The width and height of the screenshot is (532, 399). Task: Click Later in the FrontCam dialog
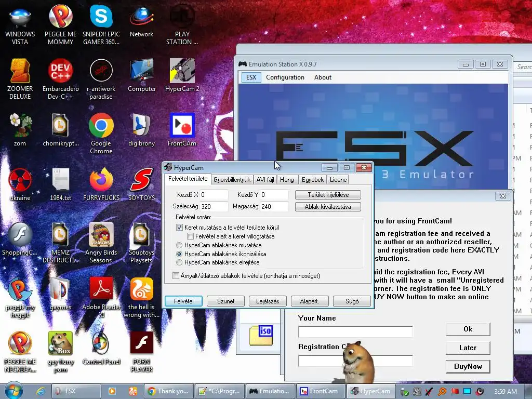click(468, 348)
